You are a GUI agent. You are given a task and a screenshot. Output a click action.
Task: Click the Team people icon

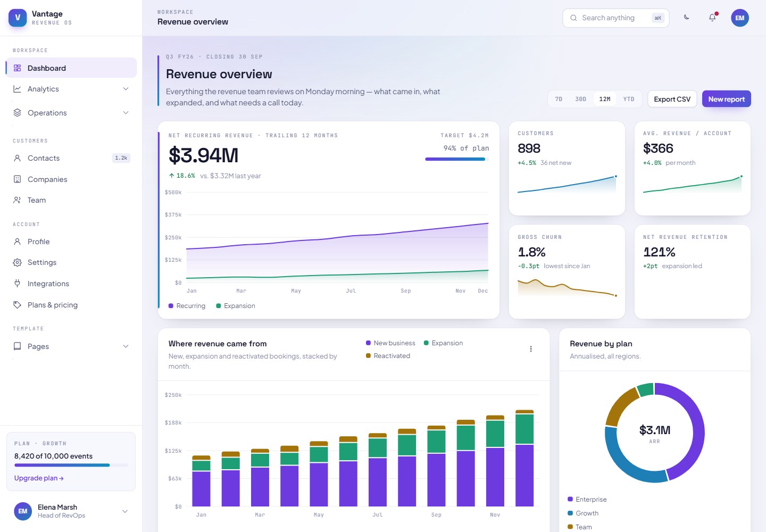(17, 200)
